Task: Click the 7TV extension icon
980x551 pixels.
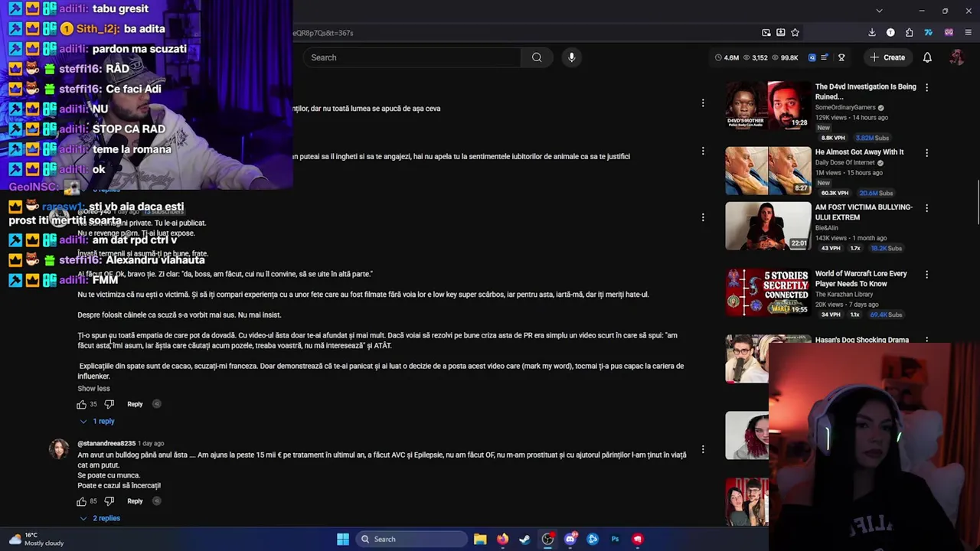Action: click(928, 33)
